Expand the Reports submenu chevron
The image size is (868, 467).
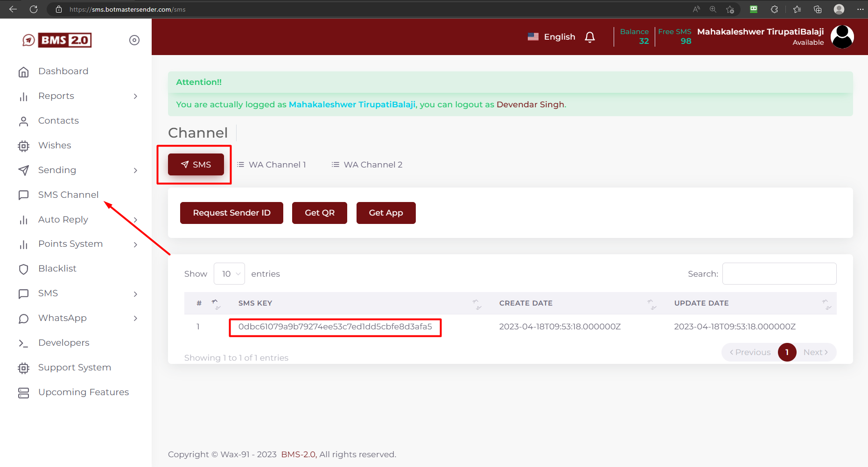[135, 96]
